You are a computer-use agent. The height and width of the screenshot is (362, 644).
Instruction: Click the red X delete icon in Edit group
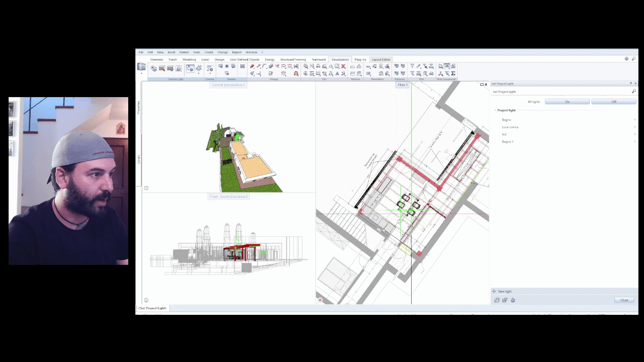(343, 67)
